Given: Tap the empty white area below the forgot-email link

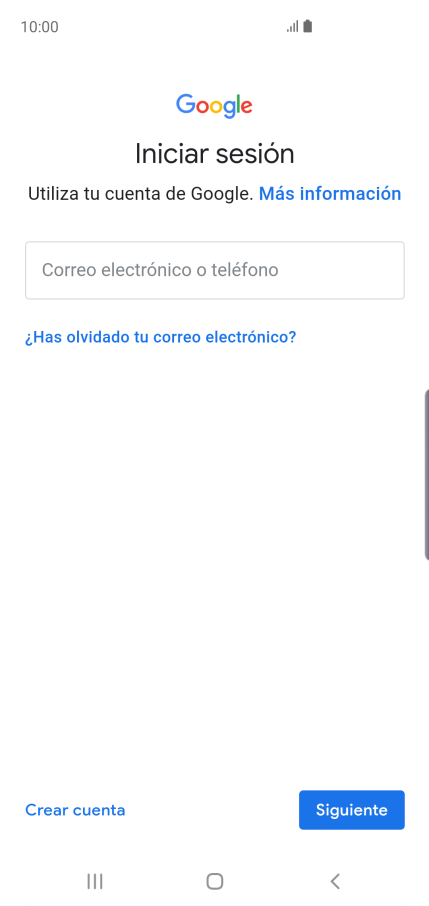Looking at the screenshot, I should [x=214, y=549].
